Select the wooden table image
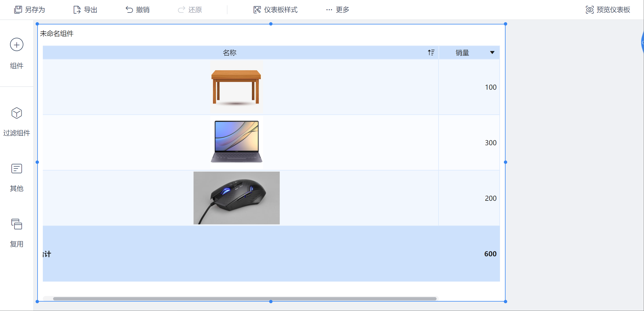The width and height of the screenshot is (644, 311). [236, 87]
